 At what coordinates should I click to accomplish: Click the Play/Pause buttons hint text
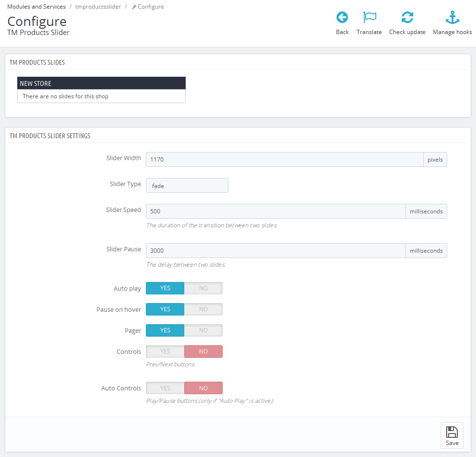(x=210, y=401)
